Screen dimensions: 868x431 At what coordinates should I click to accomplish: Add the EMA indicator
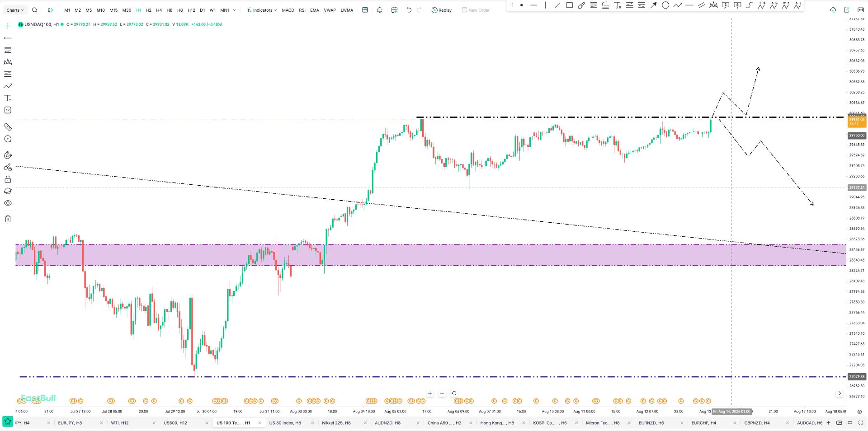pyautogui.click(x=315, y=10)
